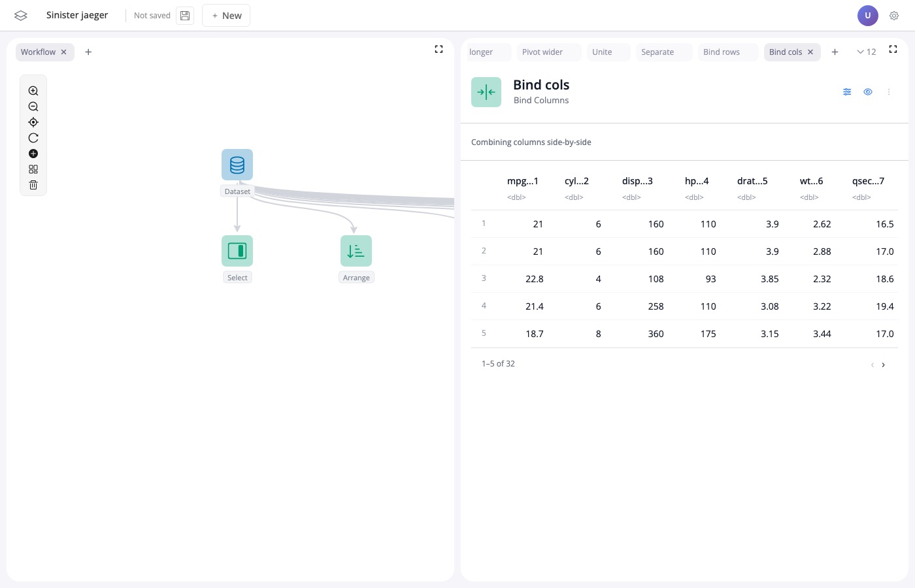Select the Unite step tab

602,52
